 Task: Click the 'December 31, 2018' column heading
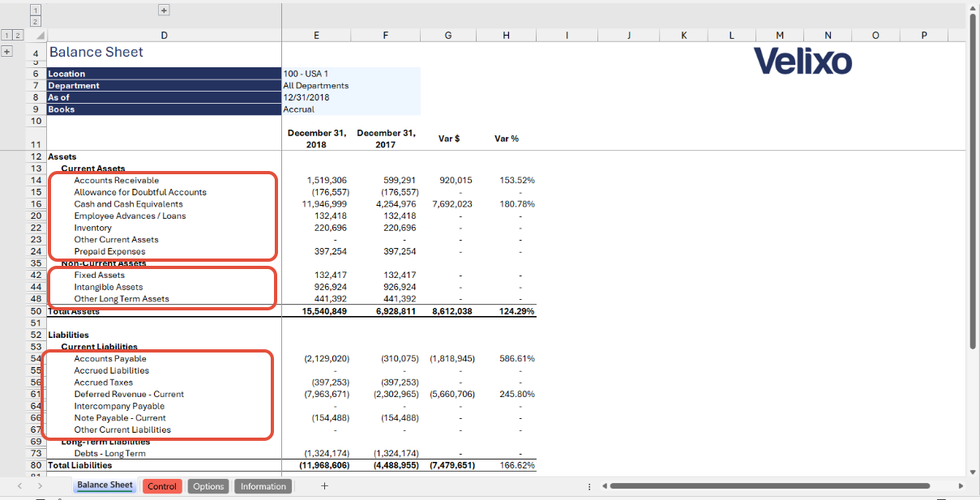pos(316,139)
